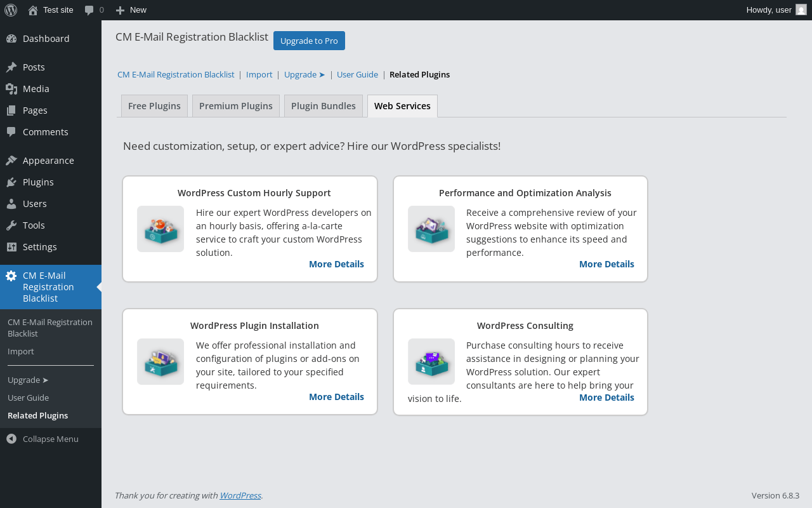Click the plus New content icon
This screenshot has height=508, width=812.
pyautogui.click(x=120, y=10)
